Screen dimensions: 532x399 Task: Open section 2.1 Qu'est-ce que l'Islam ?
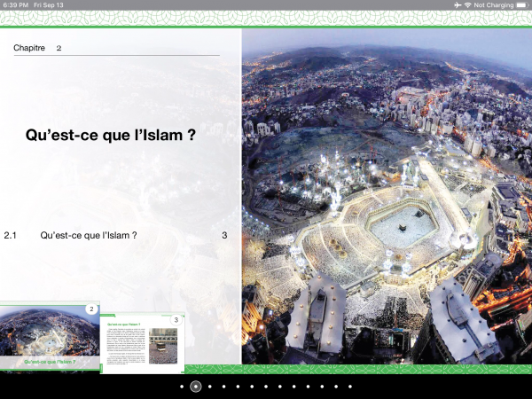point(89,235)
